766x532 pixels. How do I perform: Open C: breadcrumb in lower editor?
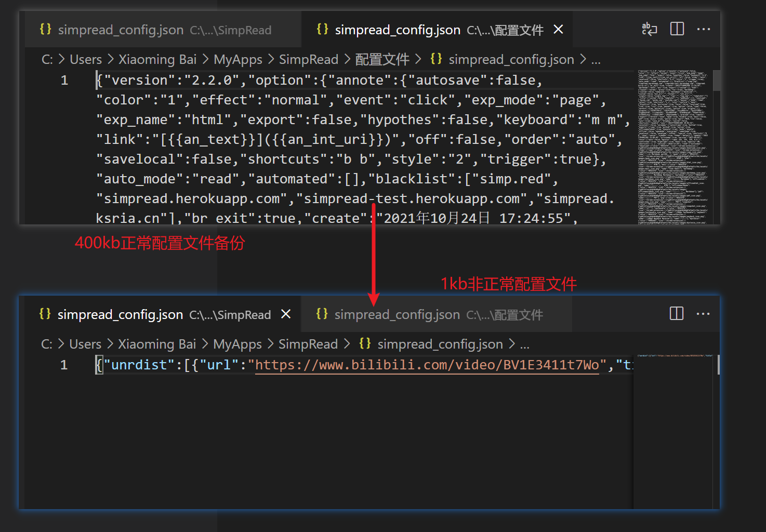47,344
